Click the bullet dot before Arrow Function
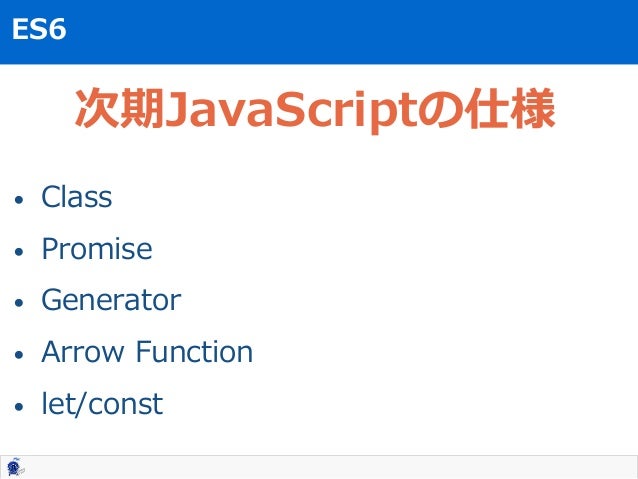638x479 pixels. (19, 354)
